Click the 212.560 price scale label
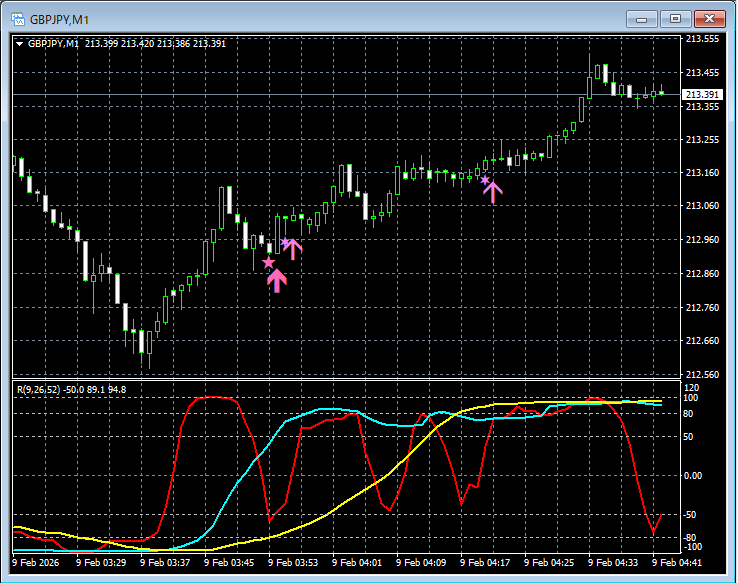Screen dimensions: 738x583 pyautogui.click(x=702, y=375)
